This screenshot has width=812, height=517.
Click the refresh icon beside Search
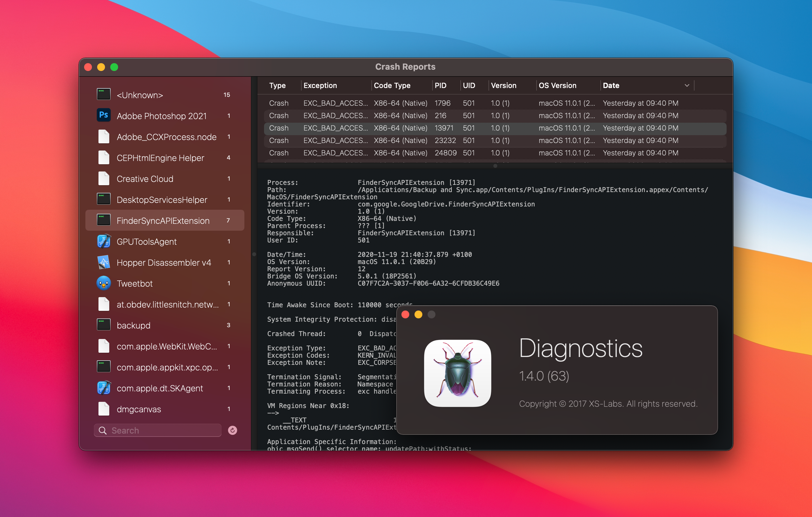(232, 430)
